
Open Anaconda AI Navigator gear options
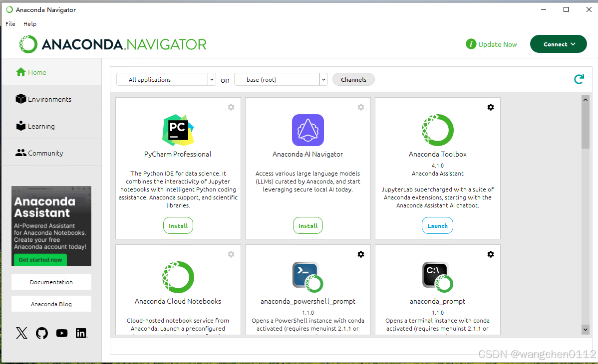click(361, 108)
